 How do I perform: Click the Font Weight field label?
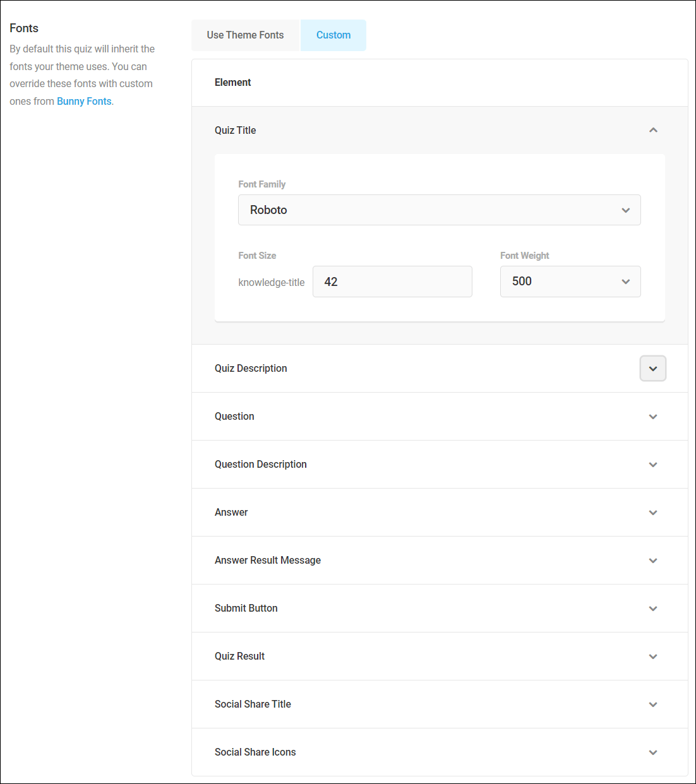524,256
